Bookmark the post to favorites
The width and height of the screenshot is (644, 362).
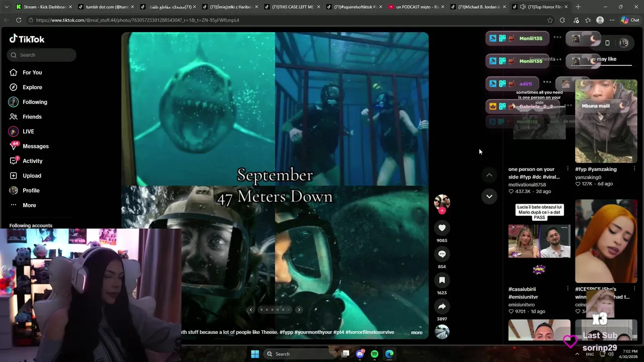pyautogui.click(x=442, y=280)
